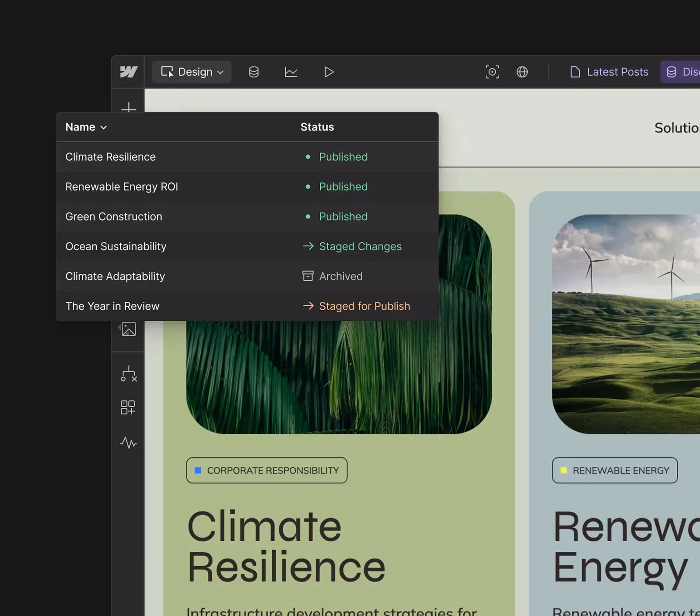Screen dimensions: 700x616
Task: Click the orange Staged for Publish arrow icon
Action: click(308, 306)
